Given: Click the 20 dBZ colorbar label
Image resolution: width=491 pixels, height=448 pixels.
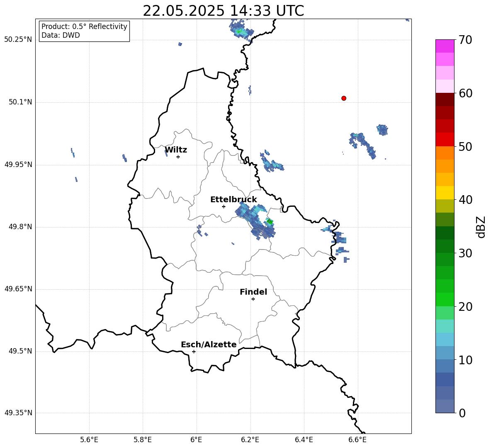Looking at the screenshot, I should point(465,306).
